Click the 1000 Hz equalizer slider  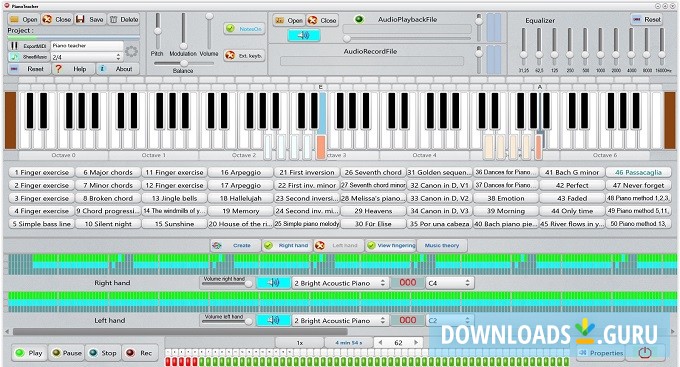point(600,55)
